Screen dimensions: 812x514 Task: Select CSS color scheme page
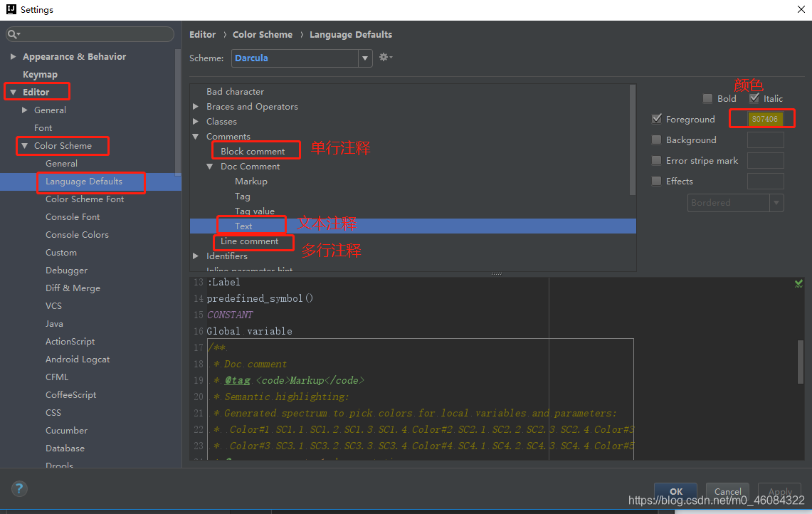pos(53,413)
